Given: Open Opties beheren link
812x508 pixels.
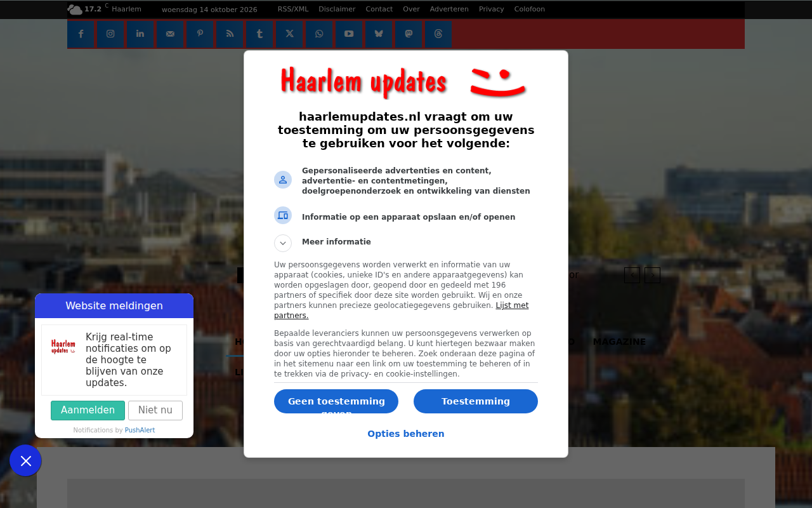Looking at the screenshot, I should coord(406,434).
